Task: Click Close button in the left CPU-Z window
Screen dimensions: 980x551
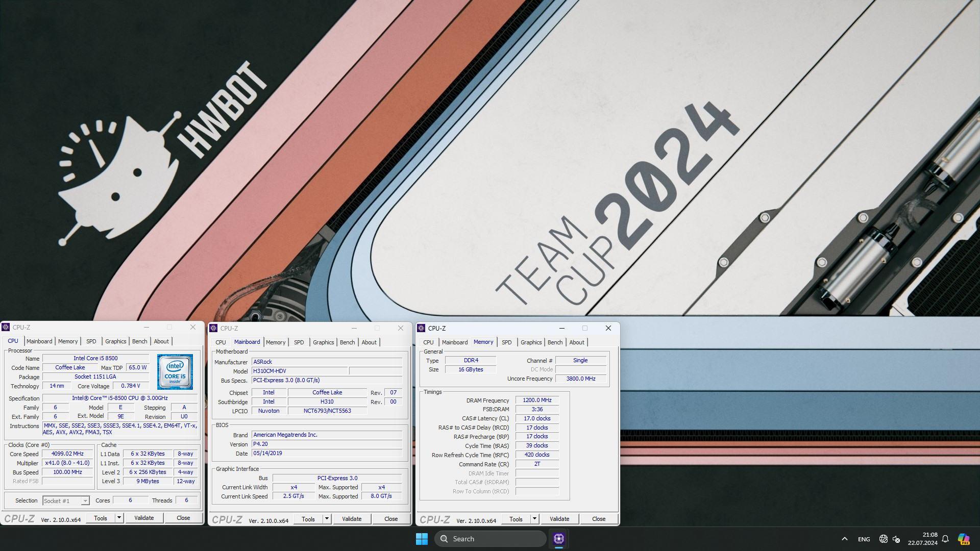Action: [183, 518]
